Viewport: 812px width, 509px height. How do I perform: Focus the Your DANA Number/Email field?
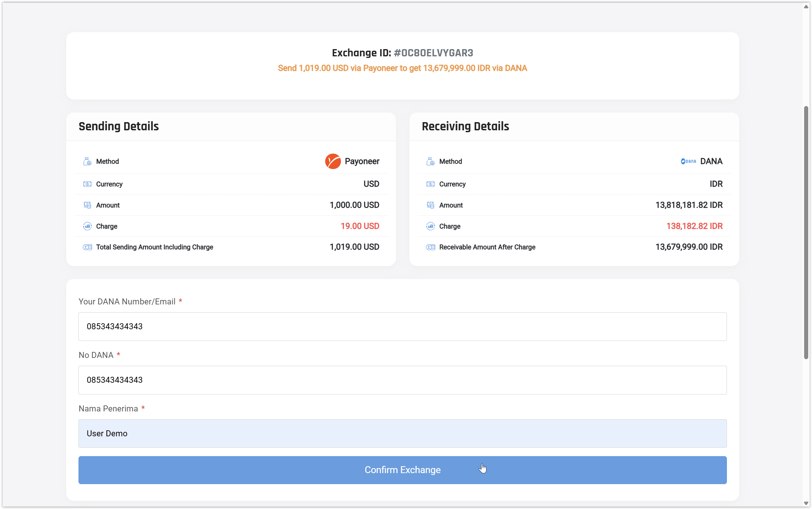click(402, 326)
